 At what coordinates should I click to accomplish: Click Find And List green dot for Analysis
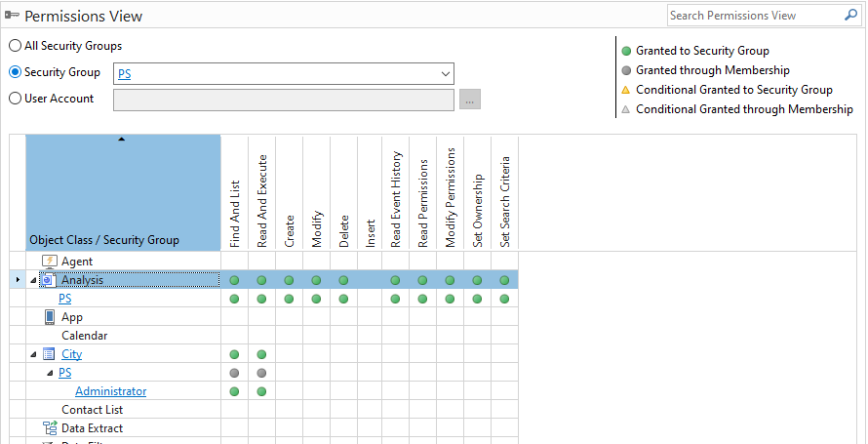pyautogui.click(x=234, y=281)
